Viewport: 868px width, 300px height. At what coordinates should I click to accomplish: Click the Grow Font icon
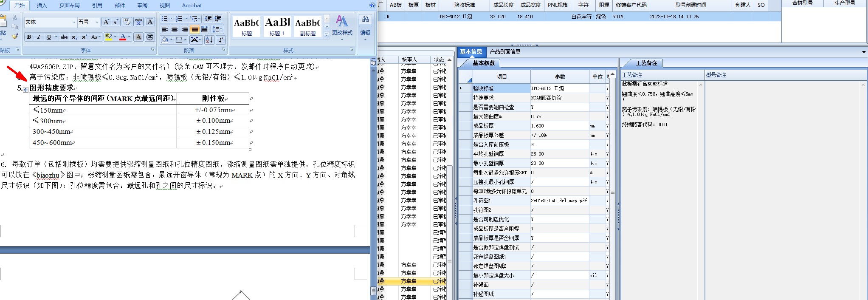click(x=106, y=22)
